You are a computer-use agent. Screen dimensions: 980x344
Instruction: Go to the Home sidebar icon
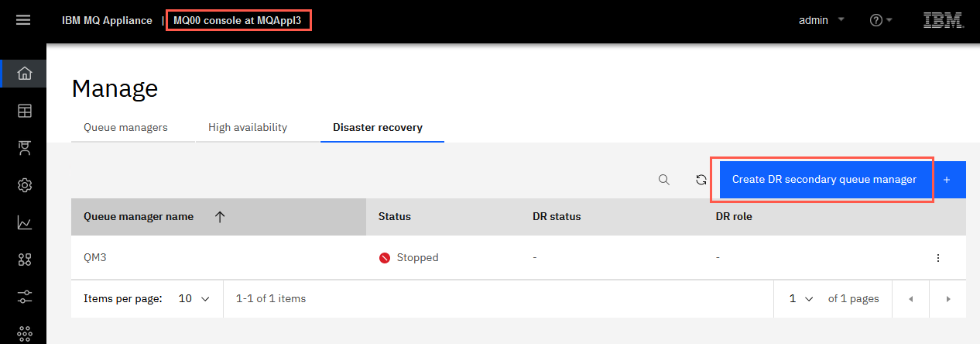pos(24,74)
